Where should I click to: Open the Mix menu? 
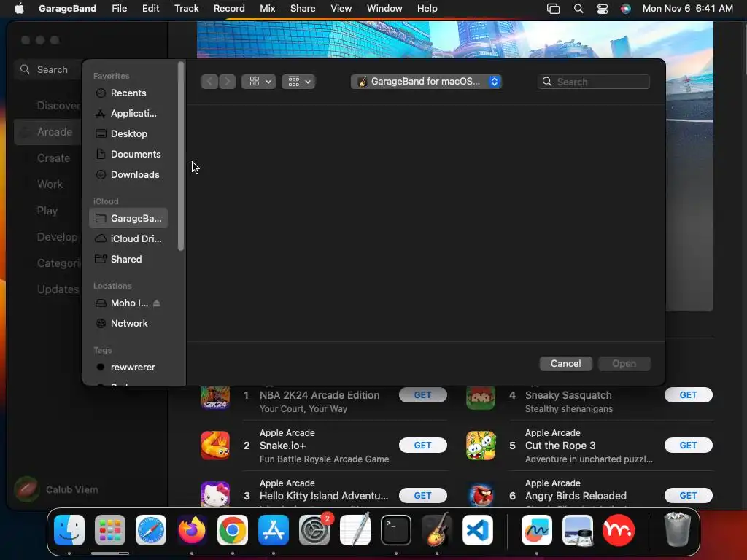(x=267, y=8)
